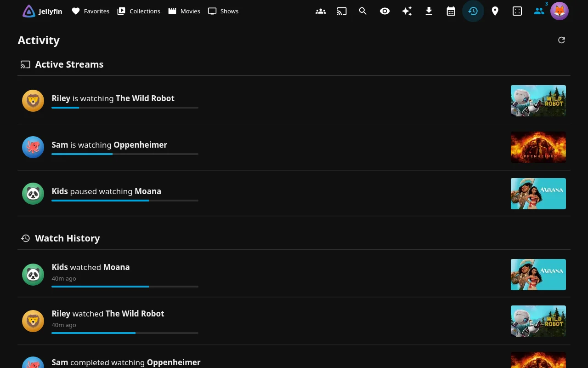The width and height of the screenshot is (588, 368).
Task: Click the downloads arrow icon
Action: 429,11
